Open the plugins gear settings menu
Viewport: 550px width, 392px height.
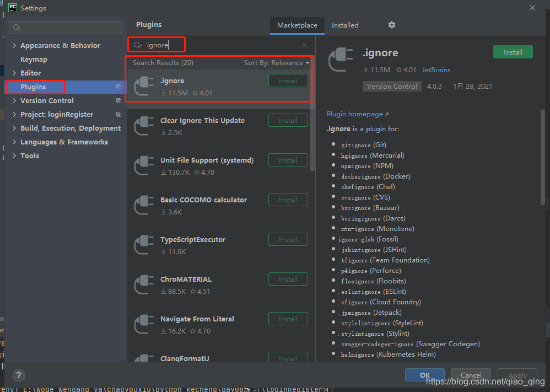392,25
